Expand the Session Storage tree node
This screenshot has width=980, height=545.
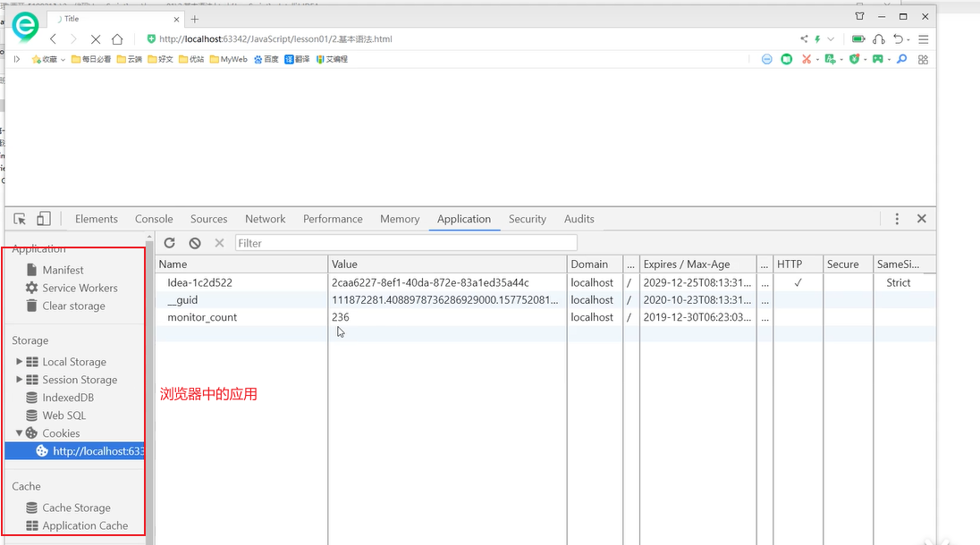[19, 380]
